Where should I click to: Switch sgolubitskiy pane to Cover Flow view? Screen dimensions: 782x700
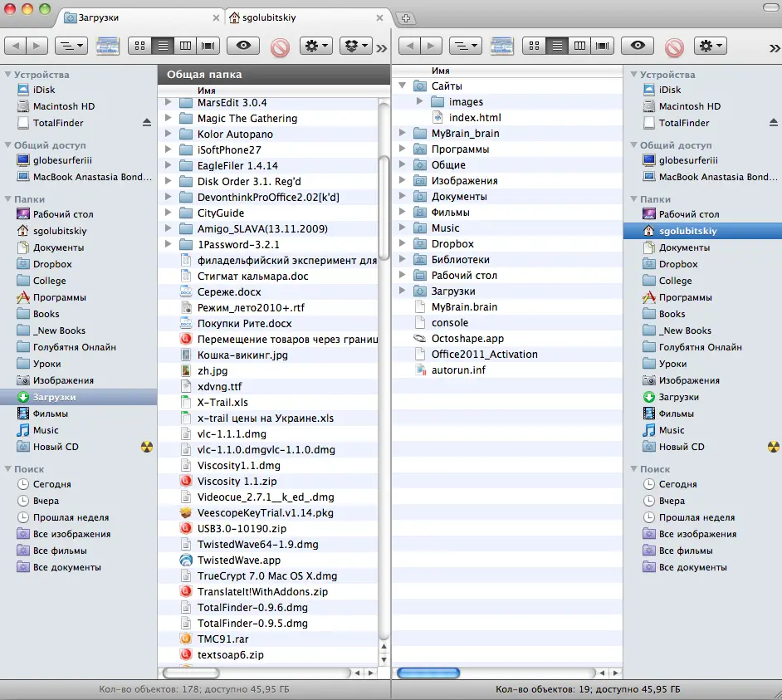pyautogui.click(x=603, y=46)
